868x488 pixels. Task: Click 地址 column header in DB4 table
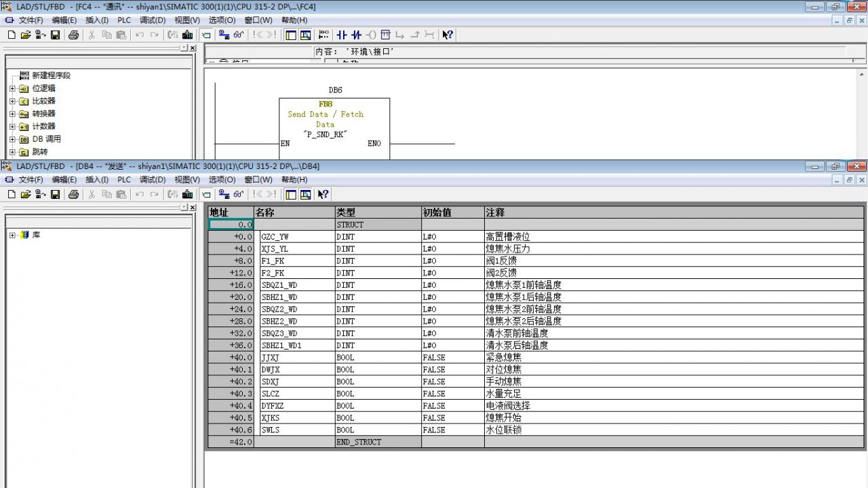coord(231,212)
